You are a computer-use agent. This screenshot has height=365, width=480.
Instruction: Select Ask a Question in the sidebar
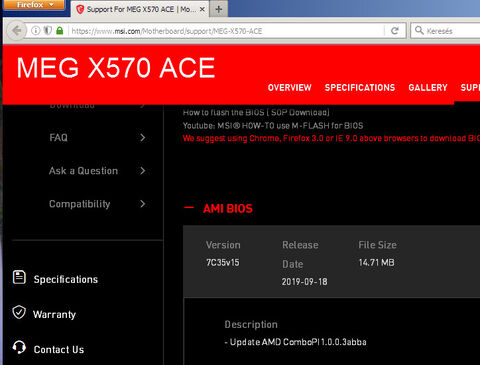point(83,171)
